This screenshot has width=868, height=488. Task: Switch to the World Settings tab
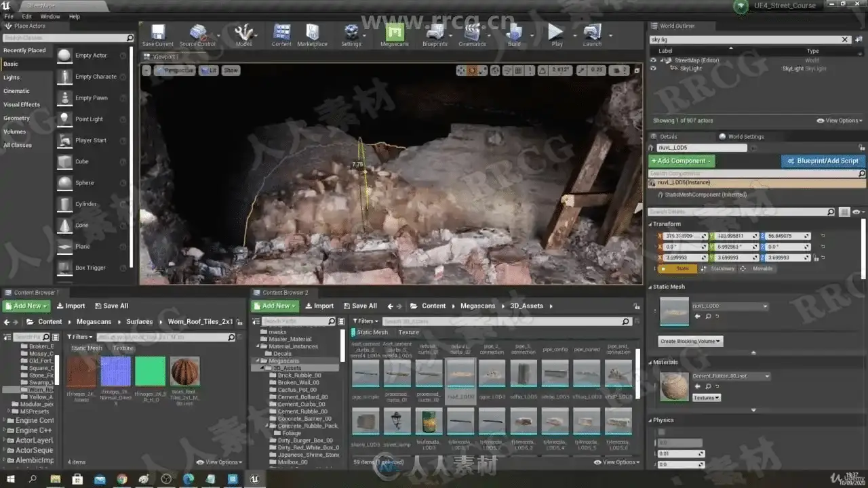pos(745,137)
